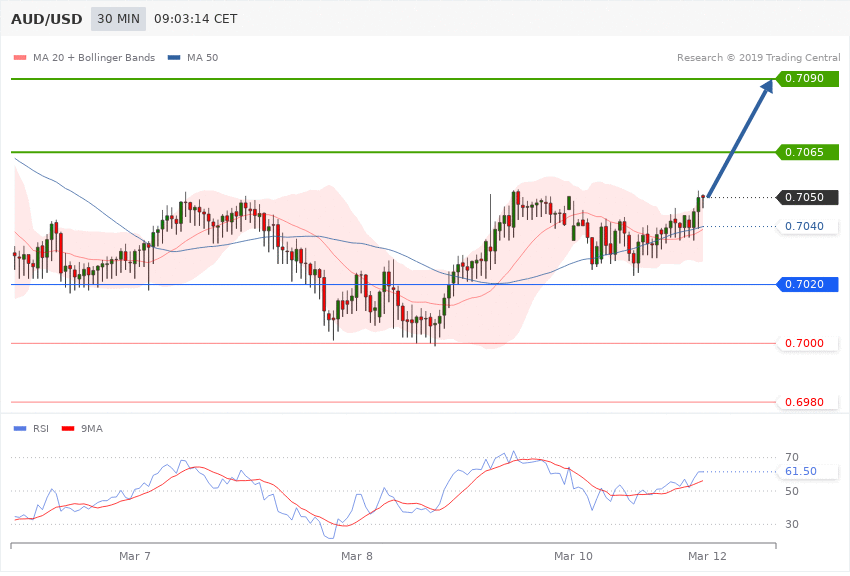Click the 9MA legend label
Viewport: 850px width, 576px height.
(x=92, y=429)
